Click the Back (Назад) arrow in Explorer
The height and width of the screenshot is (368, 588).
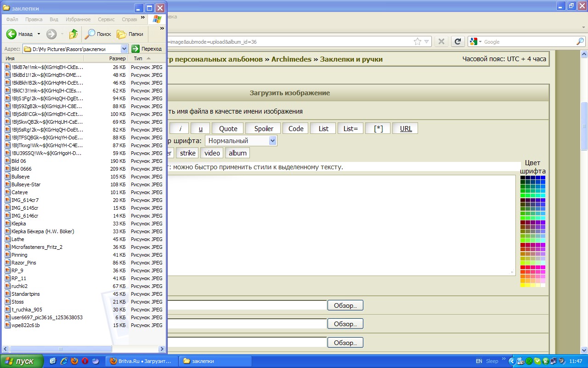pos(12,34)
